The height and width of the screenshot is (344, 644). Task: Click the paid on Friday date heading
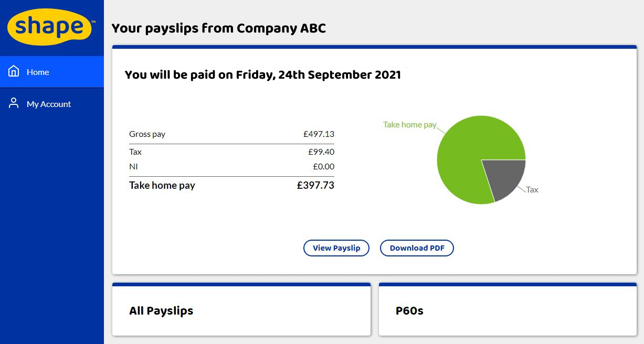coord(263,75)
